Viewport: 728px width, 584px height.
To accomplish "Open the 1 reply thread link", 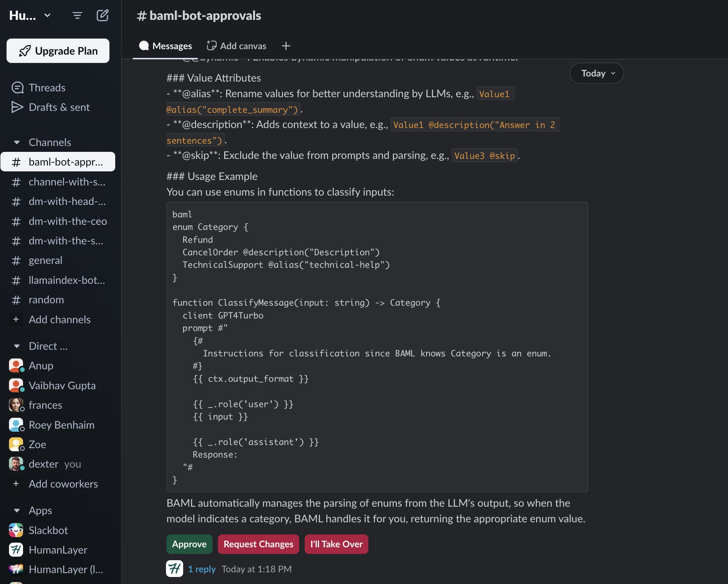I will (x=202, y=569).
